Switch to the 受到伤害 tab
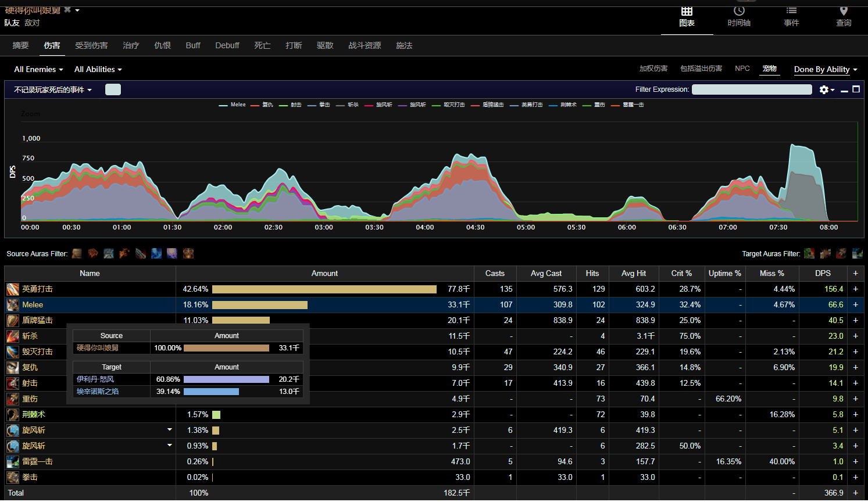868x502 pixels. click(x=91, y=45)
